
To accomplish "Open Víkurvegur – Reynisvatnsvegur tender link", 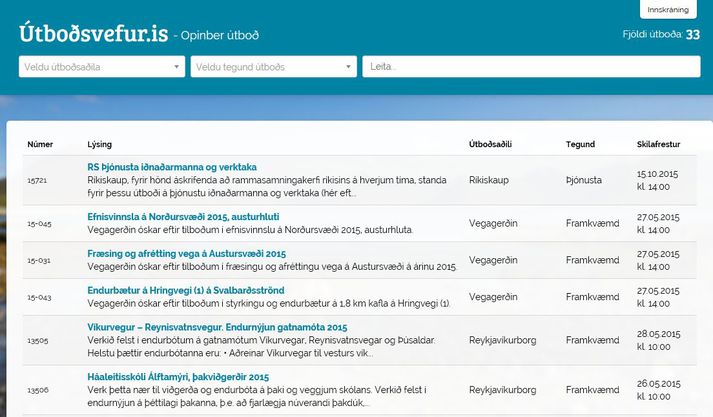I will [x=217, y=328].
